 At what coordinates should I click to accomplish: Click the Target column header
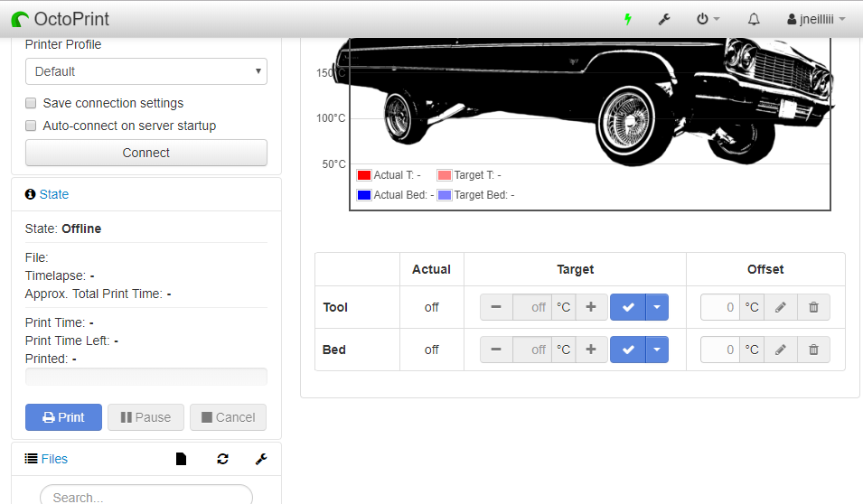tap(575, 269)
